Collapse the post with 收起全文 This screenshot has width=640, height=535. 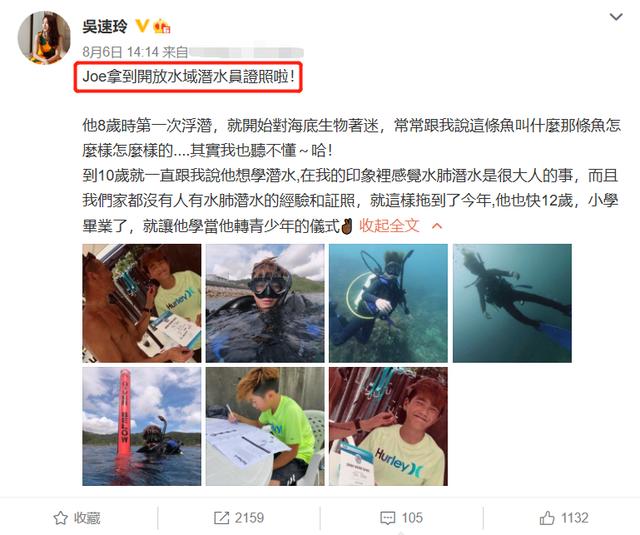(389, 225)
